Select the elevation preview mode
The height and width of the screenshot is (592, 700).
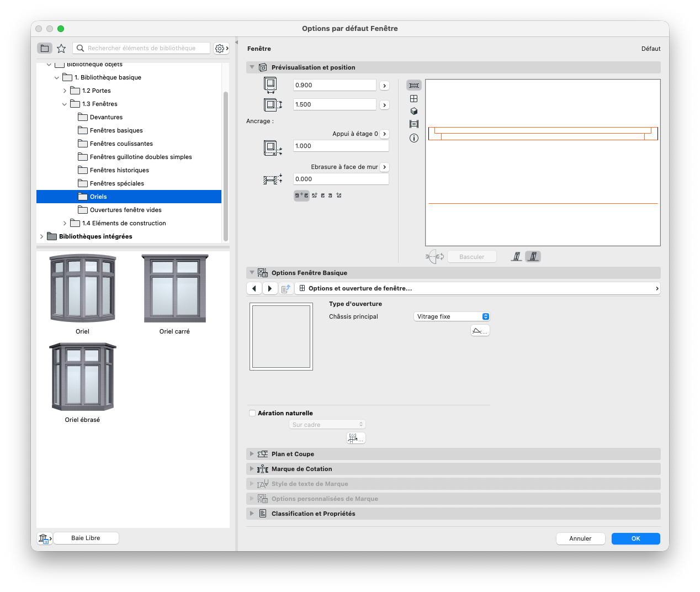[x=414, y=98]
